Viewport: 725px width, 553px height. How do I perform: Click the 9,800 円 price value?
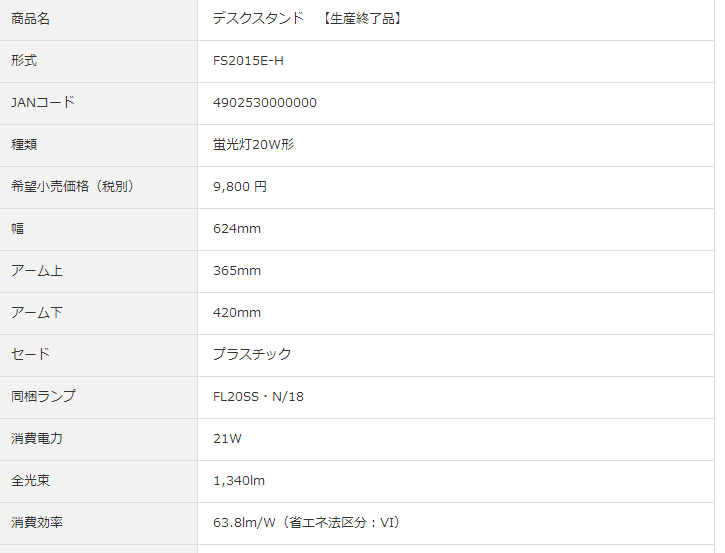[x=240, y=187]
